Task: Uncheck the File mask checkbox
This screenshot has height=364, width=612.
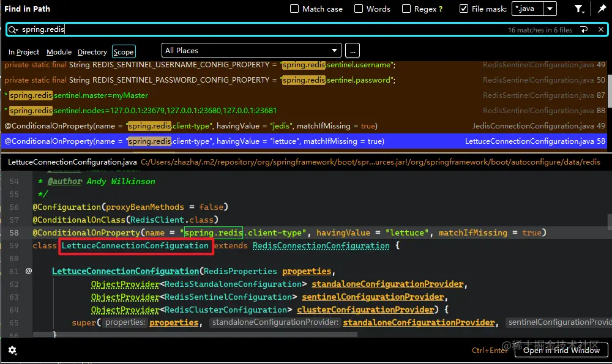Action: coord(464,9)
